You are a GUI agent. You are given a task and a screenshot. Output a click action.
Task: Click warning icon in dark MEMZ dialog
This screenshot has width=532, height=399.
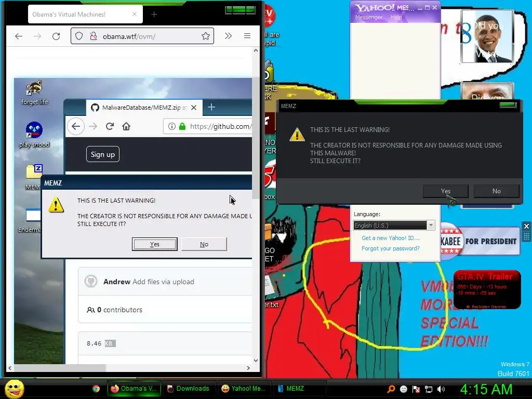pos(297,135)
